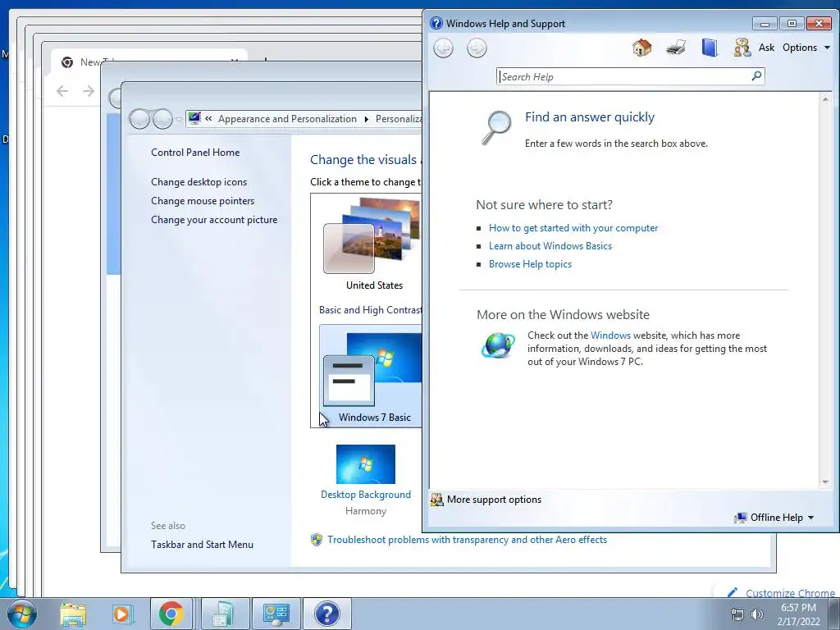Click the Control Panel back button
840x630 pixels.
tap(139, 119)
